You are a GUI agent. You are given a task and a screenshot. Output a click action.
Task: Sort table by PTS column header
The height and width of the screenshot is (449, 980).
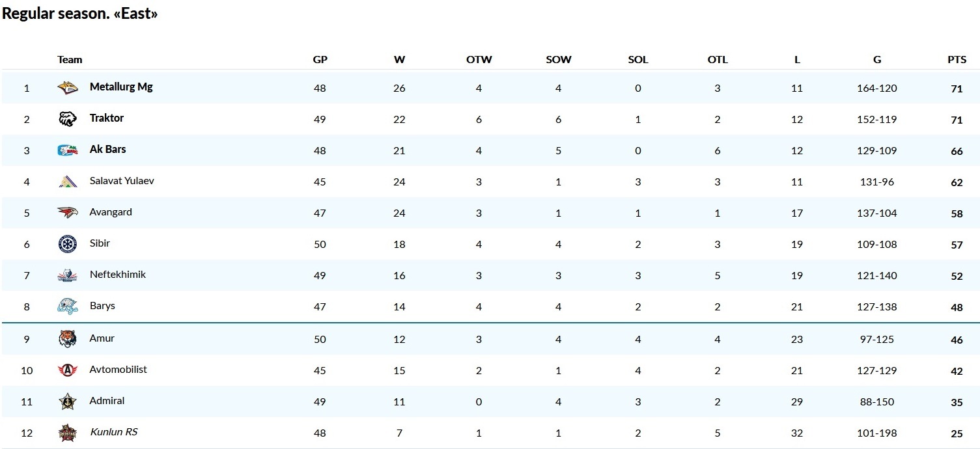957,60
